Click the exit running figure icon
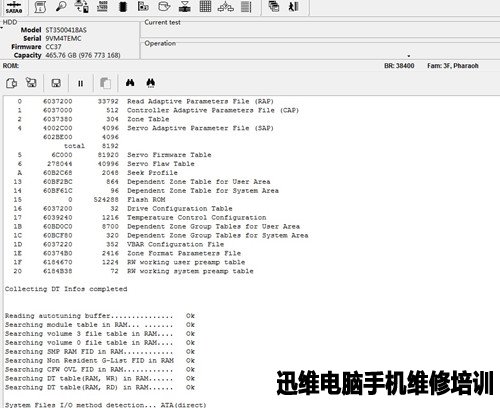This screenshot has height=408, width=500. pos(293,7)
